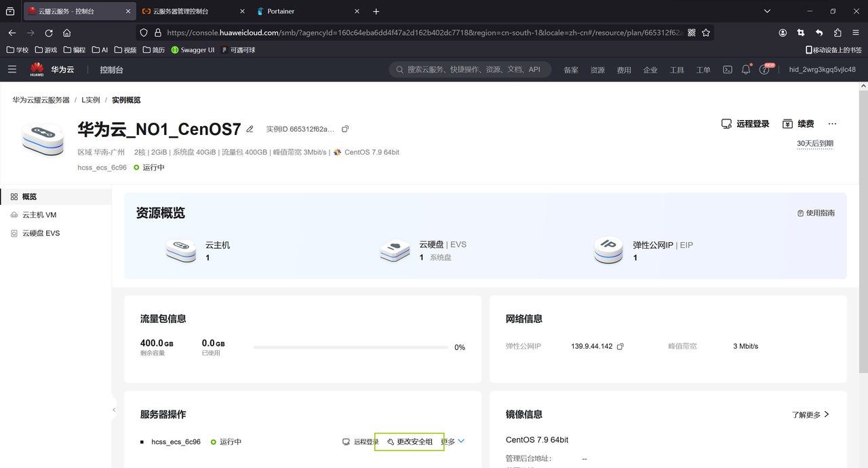Switch to the Portainer browser tab
Image resolution: width=868 pixels, height=468 pixels.
(x=281, y=12)
